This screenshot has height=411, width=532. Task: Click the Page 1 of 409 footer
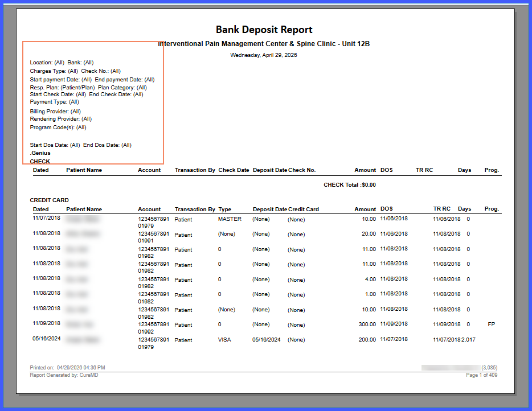pos(481,375)
